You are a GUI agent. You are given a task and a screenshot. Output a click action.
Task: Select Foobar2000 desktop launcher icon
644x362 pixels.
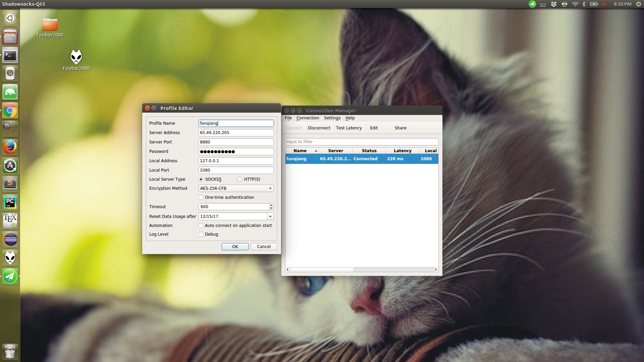coord(76,60)
